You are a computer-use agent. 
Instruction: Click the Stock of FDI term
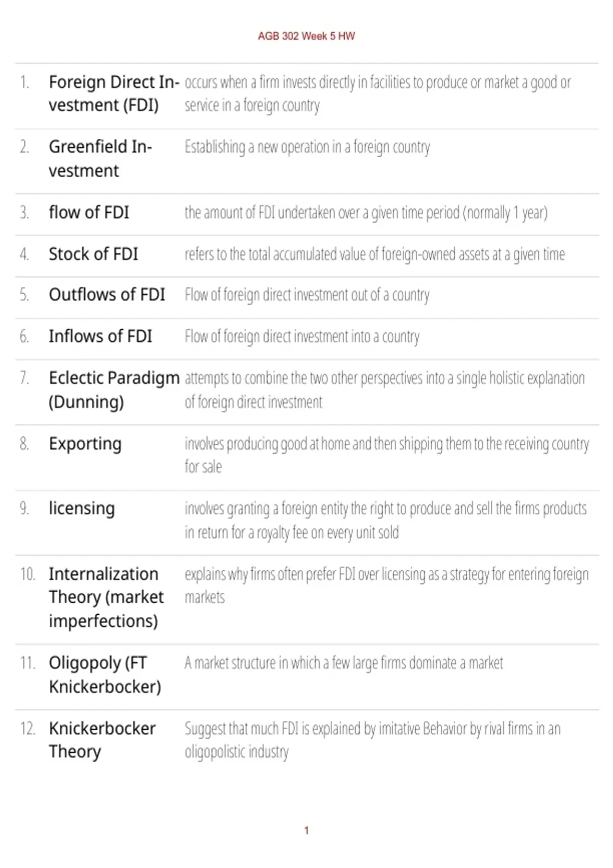[x=93, y=254]
